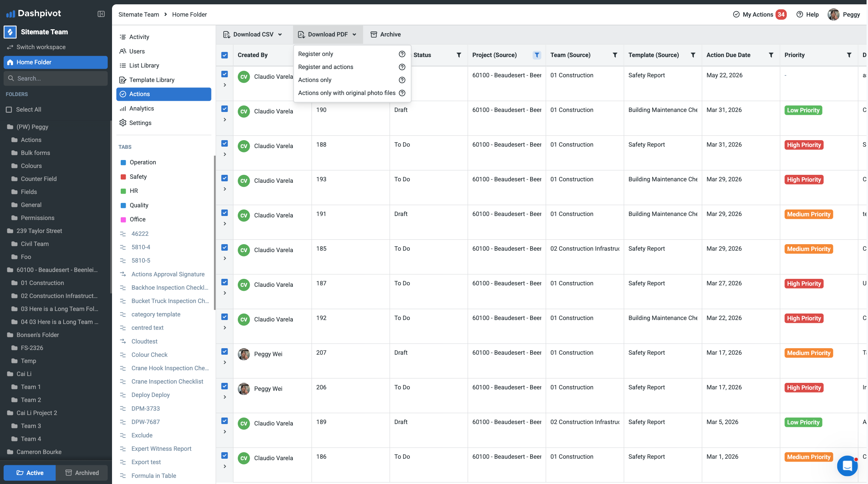
Task: Expand row details for action 190
Action: pyautogui.click(x=225, y=120)
